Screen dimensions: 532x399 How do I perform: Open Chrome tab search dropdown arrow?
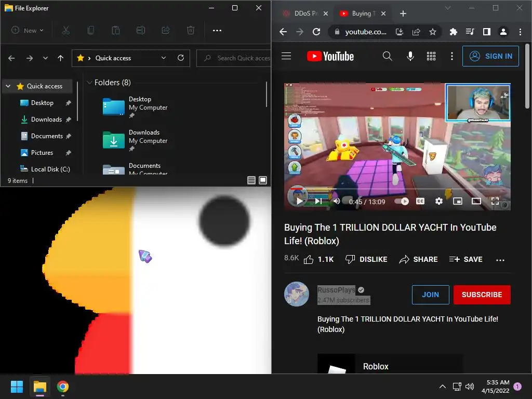pos(448,8)
